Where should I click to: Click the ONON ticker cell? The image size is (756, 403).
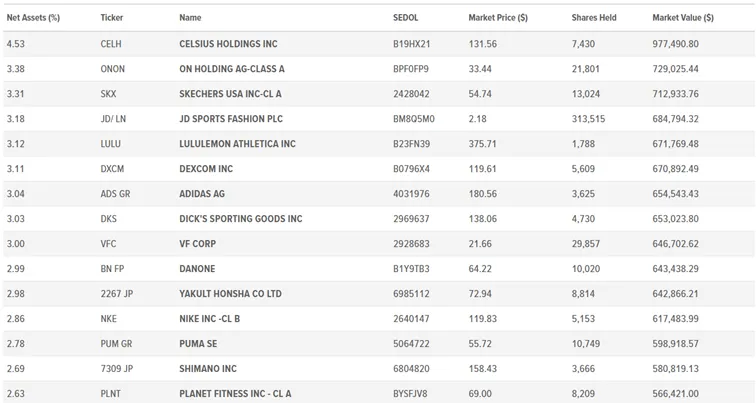pyautogui.click(x=113, y=69)
